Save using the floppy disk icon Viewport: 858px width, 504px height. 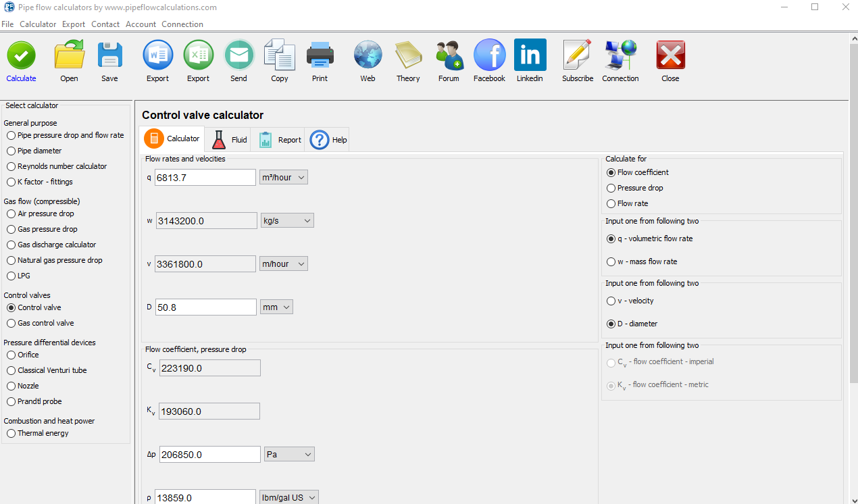[109, 55]
